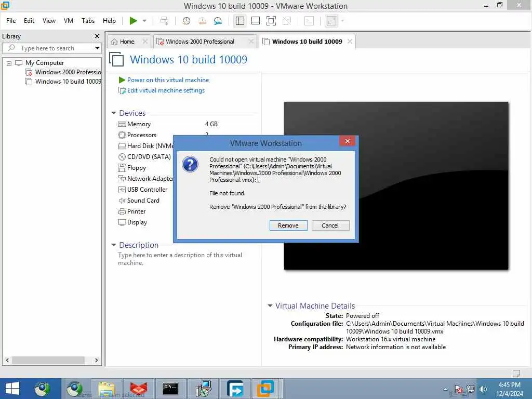Collapse the Devices section

coord(114,113)
